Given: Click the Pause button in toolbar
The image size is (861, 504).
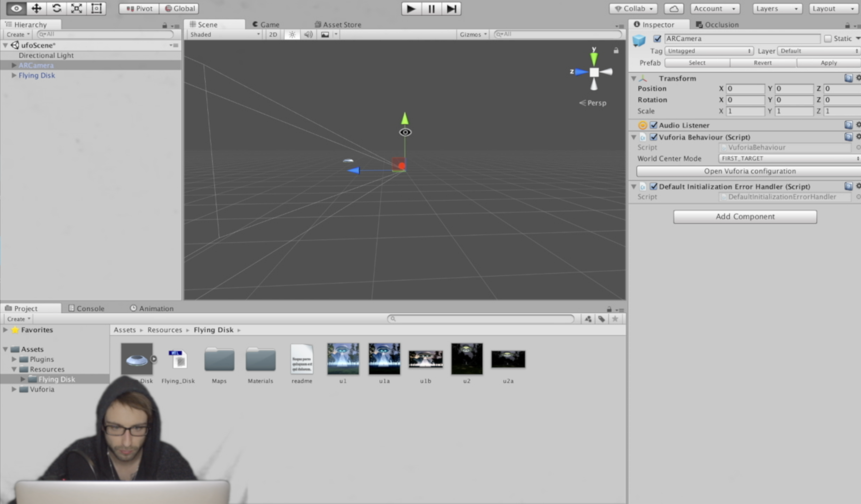Looking at the screenshot, I should [431, 8].
